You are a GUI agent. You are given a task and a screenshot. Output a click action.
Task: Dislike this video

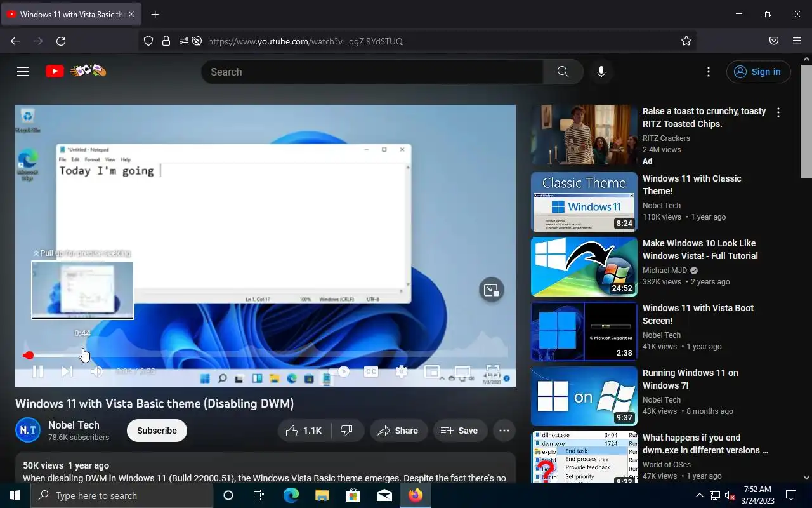pos(347,431)
